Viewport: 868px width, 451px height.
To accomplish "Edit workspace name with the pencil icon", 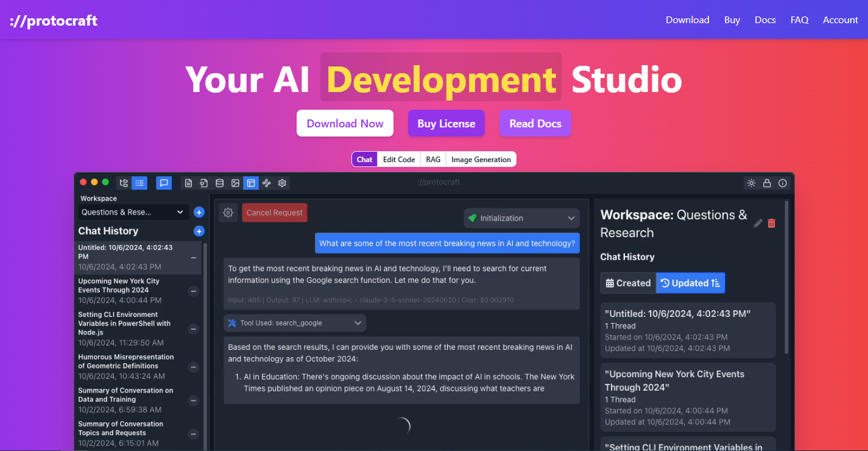I will pyautogui.click(x=758, y=224).
